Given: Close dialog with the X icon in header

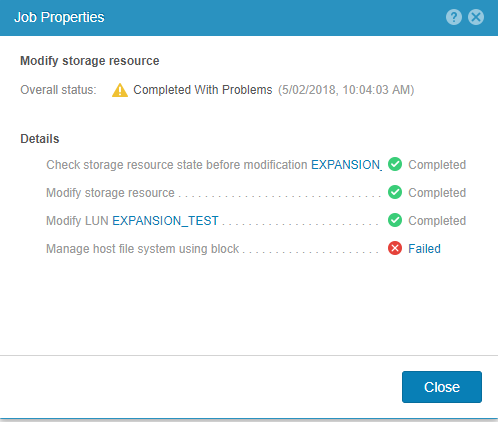Looking at the screenshot, I should [x=476, y=17].
